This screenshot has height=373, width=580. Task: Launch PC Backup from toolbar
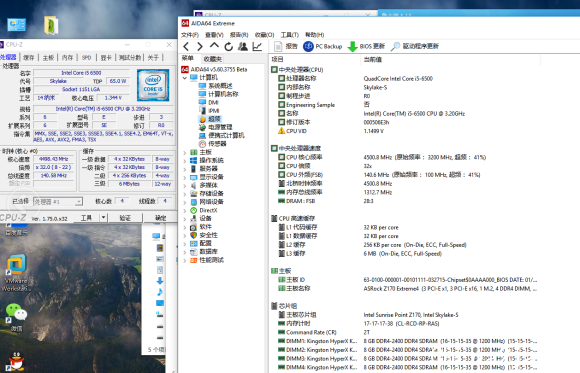(x=323, y=46)
